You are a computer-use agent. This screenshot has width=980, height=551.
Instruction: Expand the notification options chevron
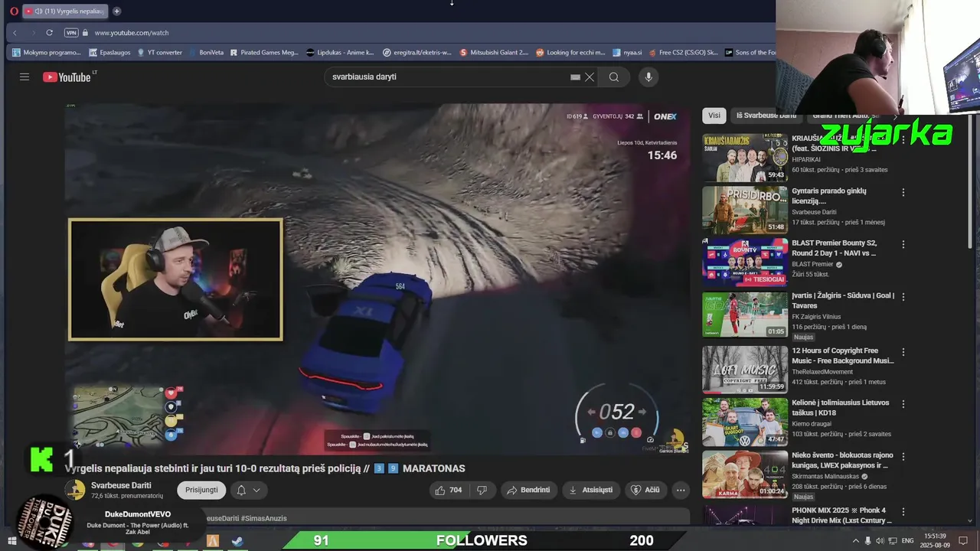click(x=256, y=490)
